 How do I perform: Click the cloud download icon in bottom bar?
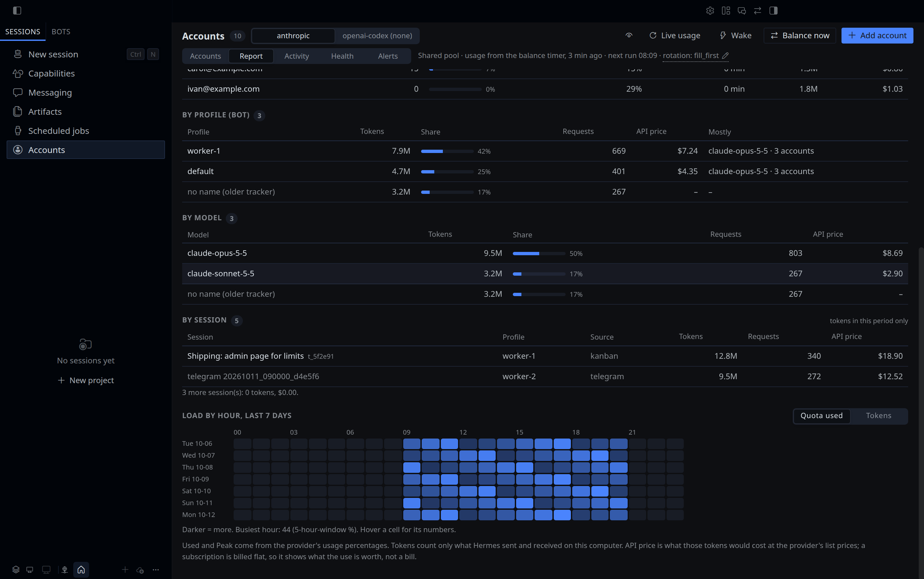(140, 570)
